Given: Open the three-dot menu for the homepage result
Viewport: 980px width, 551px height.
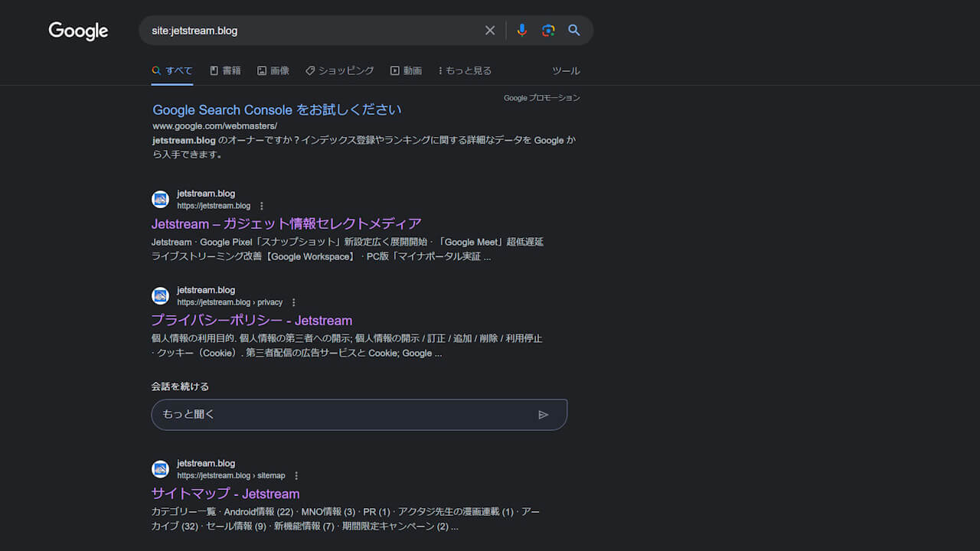Looking at the screenshot, I should pos(262,206).
